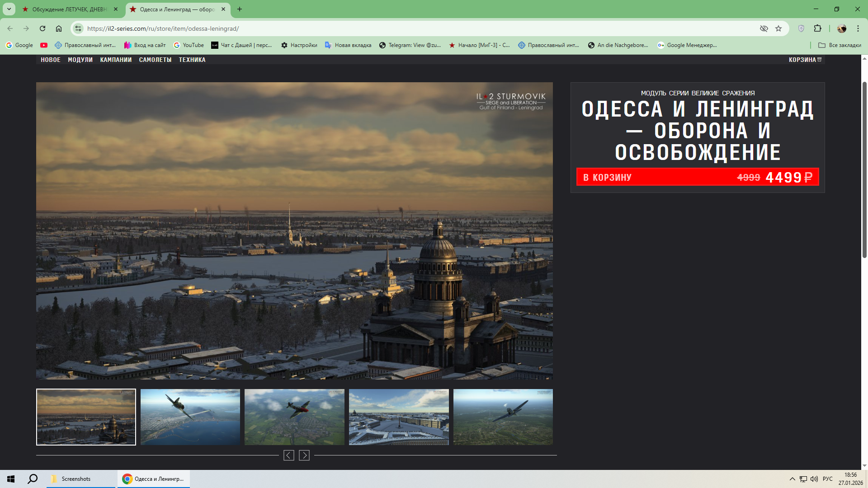This screenshot has width=868, height=488.
Task: Open the Chrome three-dot menu
Action: (858, 28)
